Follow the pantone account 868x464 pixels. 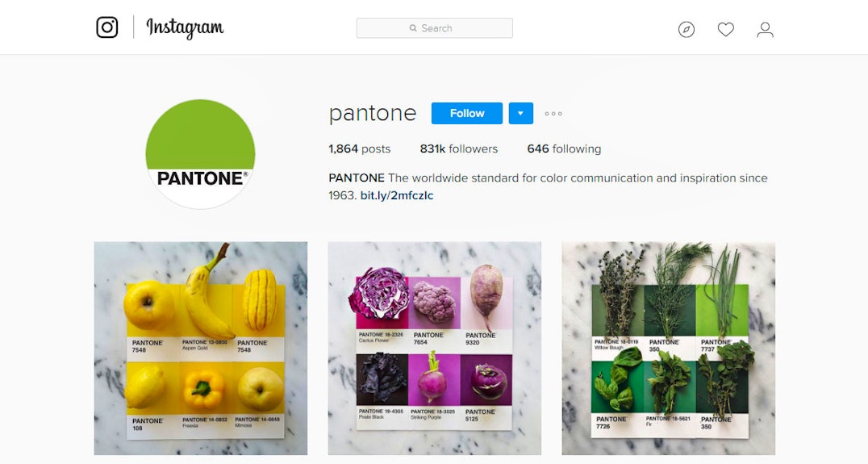pos(466,113)
